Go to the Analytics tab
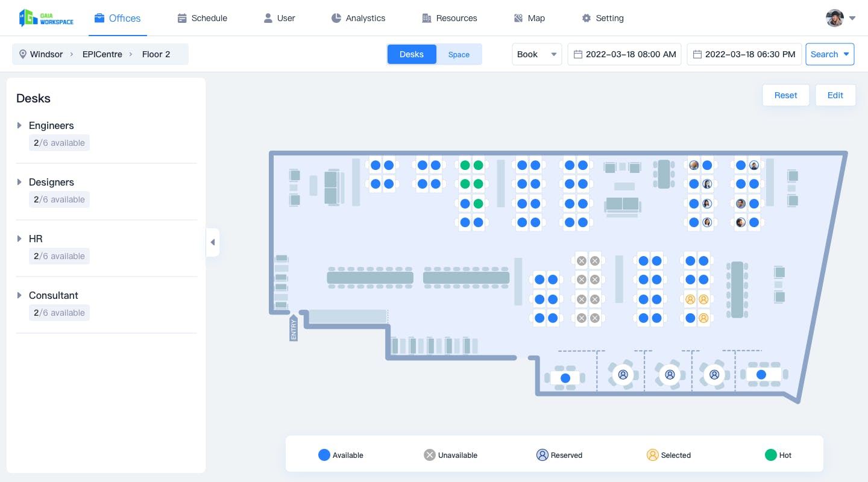This screenshot has width=868, height=482. tap(359, 18)
